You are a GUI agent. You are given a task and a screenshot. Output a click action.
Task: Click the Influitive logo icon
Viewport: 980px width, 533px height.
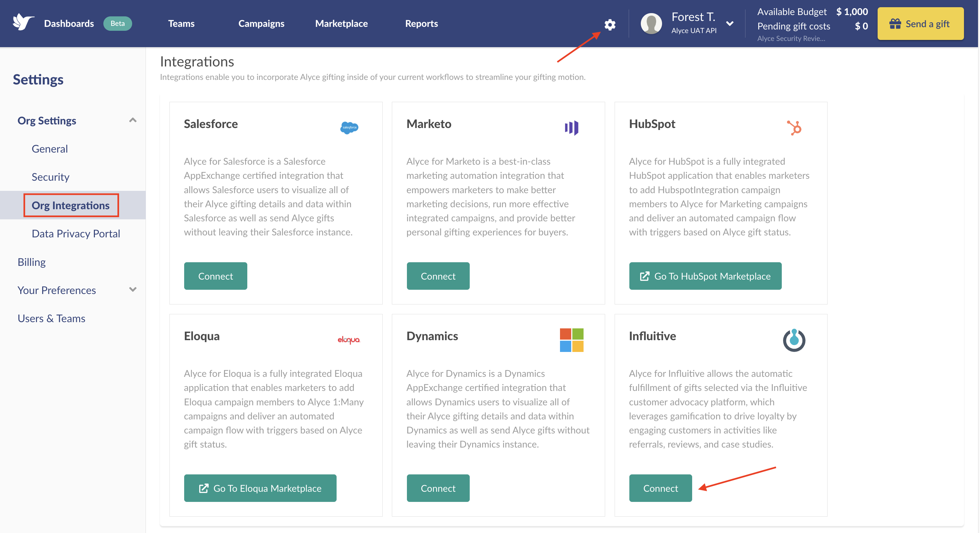tap(794, 340)
